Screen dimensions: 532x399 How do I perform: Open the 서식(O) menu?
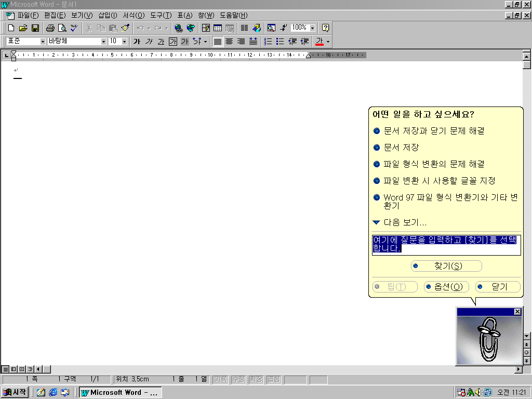134,15
